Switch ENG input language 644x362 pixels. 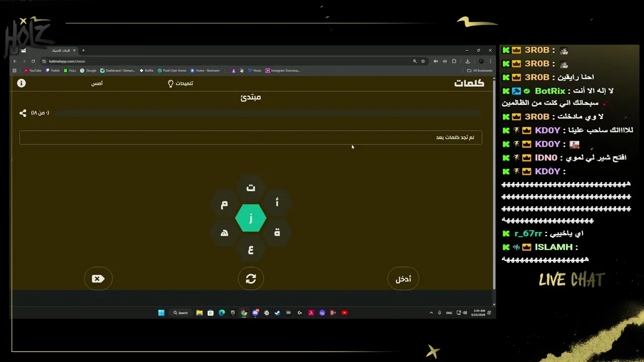(449, 313)
